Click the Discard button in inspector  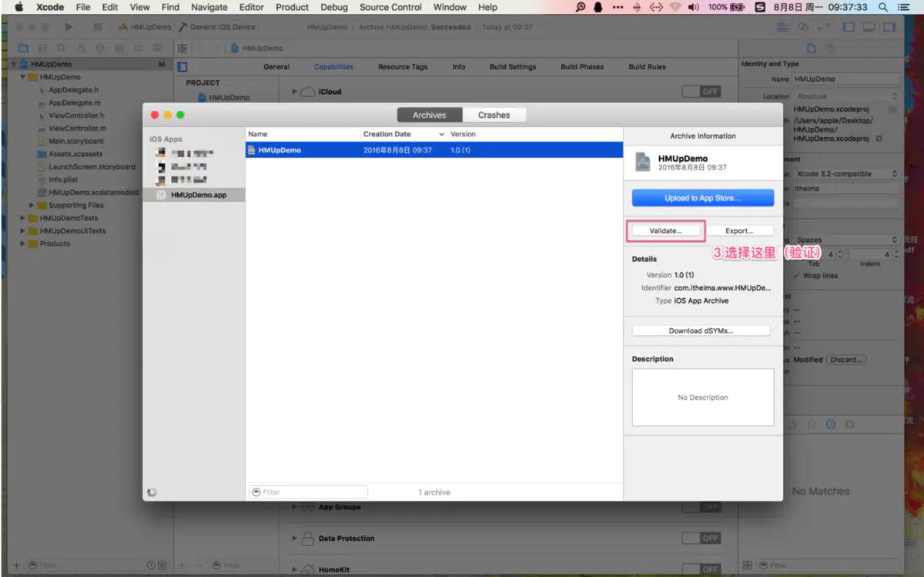(x=846, y=360)
